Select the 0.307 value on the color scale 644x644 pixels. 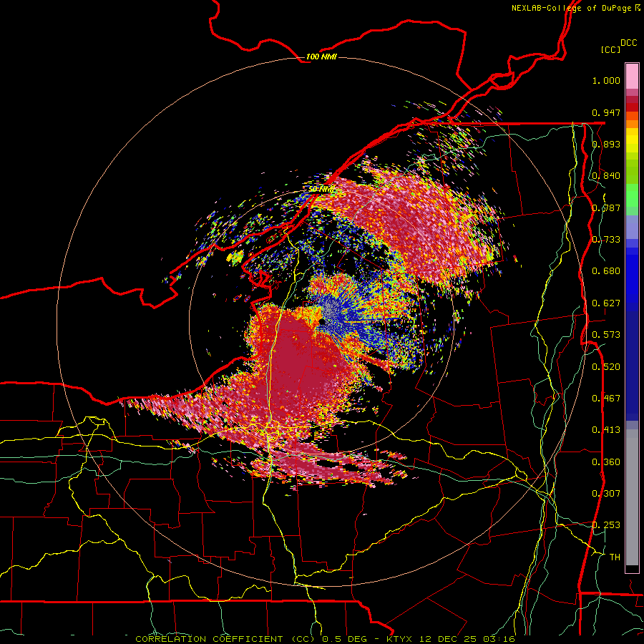click(606, 494)
